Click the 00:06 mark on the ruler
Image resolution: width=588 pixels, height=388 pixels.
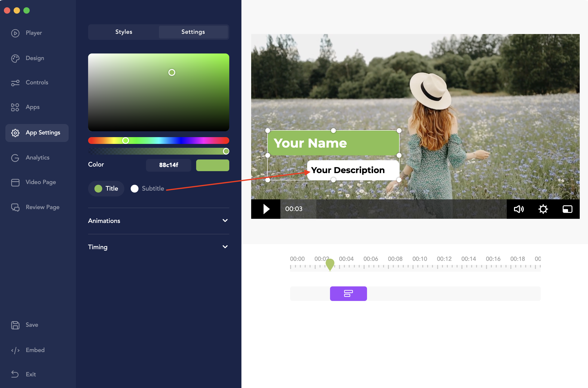pyautogui.click(x=370, y=259)
